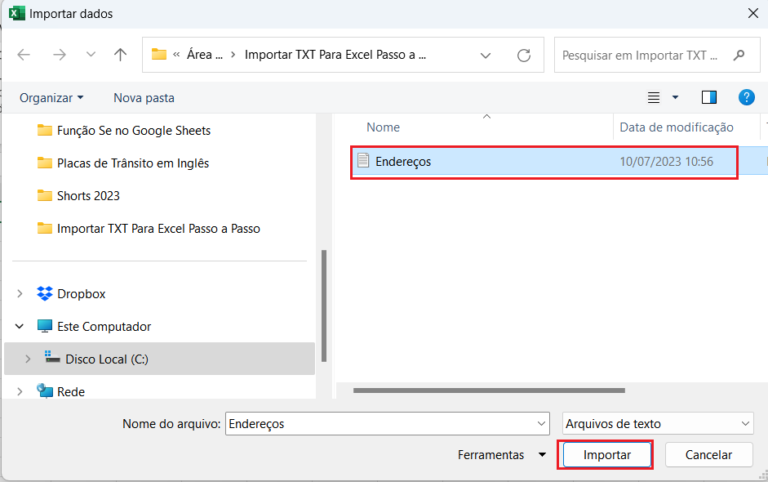
Task: Open the recent locations dropdown arrow
Action: [x=91, y=55]
